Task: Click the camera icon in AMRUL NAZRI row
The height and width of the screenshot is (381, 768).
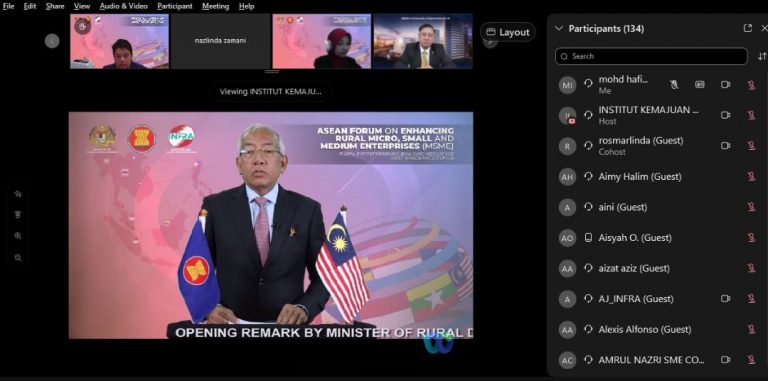Action: pos(725,359)
